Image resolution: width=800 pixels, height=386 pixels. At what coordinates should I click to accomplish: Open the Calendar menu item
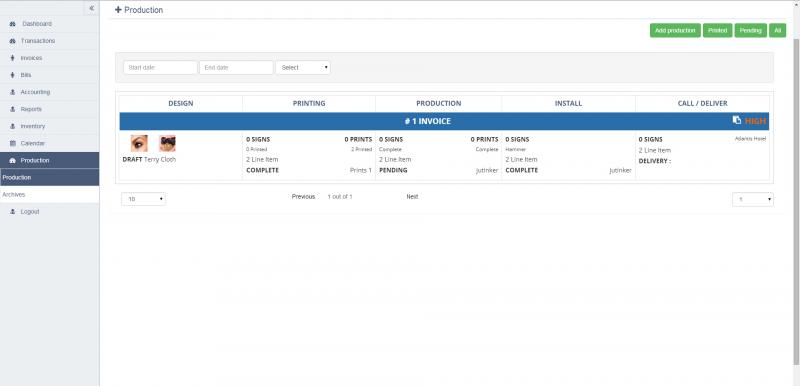click(49, 143)
